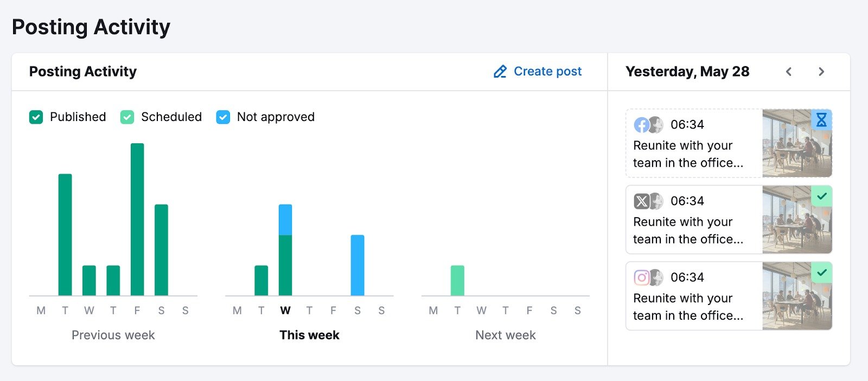Screen dimensions: 868x381
Task: Click the Facebook icon on the first post
Action: tap(642, 124)
